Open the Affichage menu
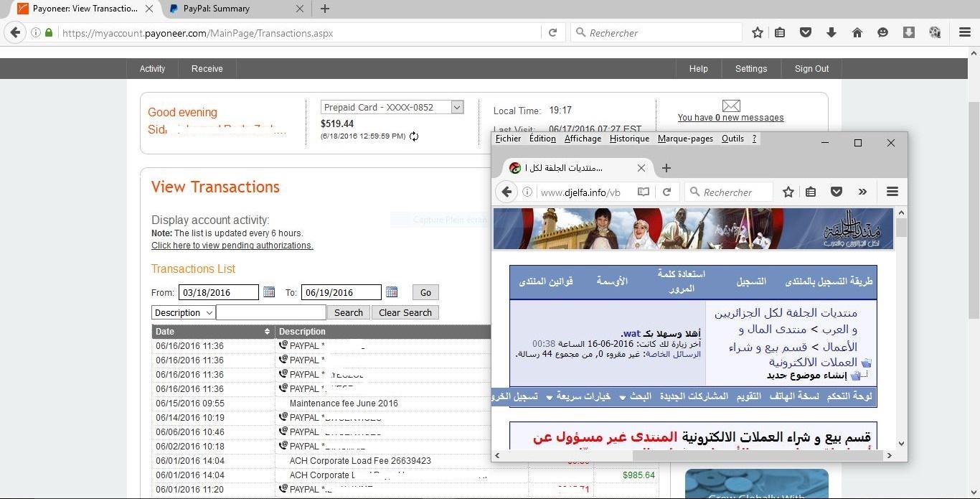Screen dimensions: 980x499 [x=583, y=139]
